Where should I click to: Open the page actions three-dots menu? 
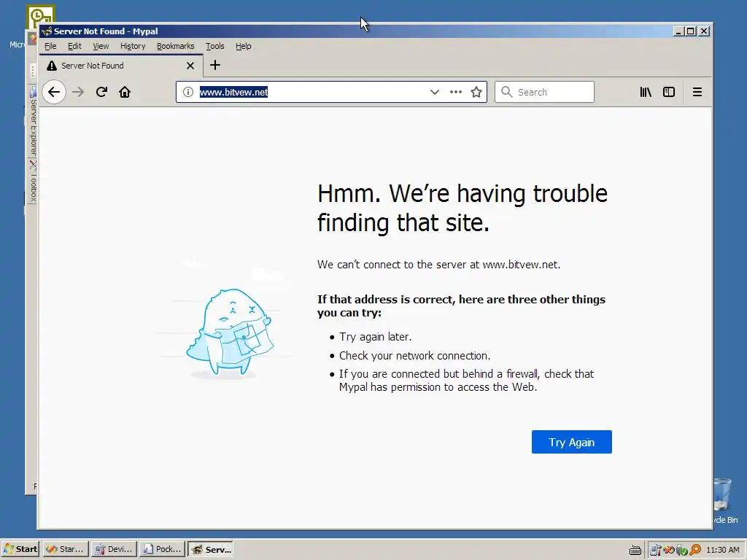click(x=456, y=92)
